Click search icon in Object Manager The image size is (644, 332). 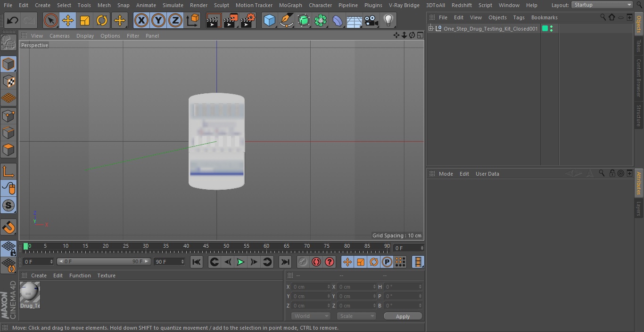[x=603, y=17]
